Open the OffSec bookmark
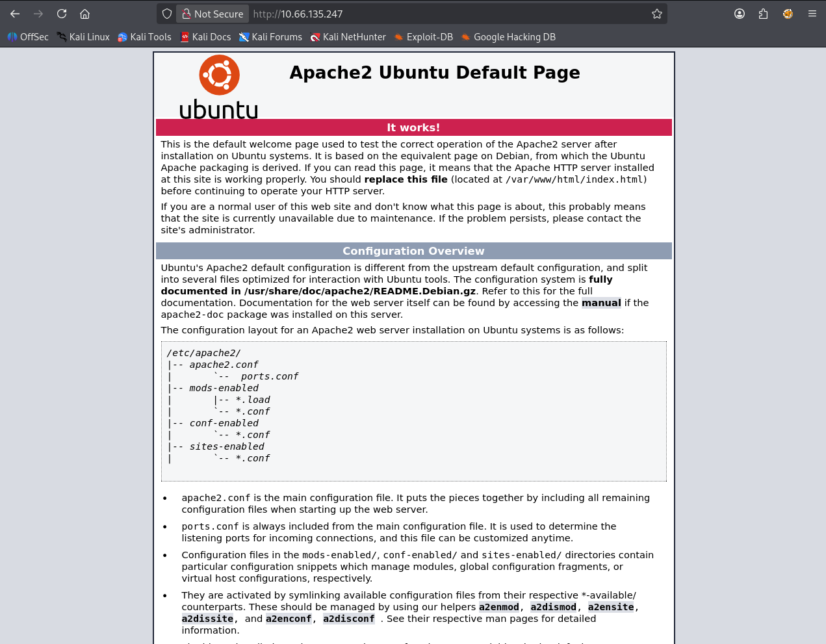 pos(28,37)
